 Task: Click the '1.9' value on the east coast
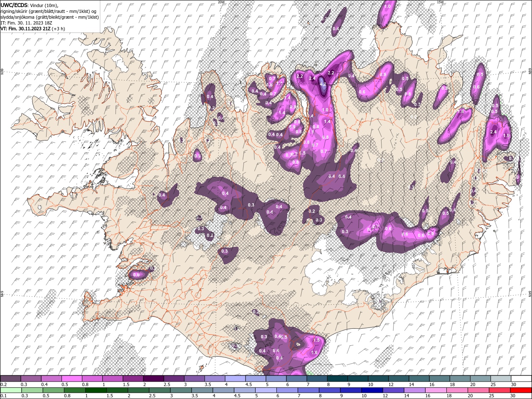506,136
